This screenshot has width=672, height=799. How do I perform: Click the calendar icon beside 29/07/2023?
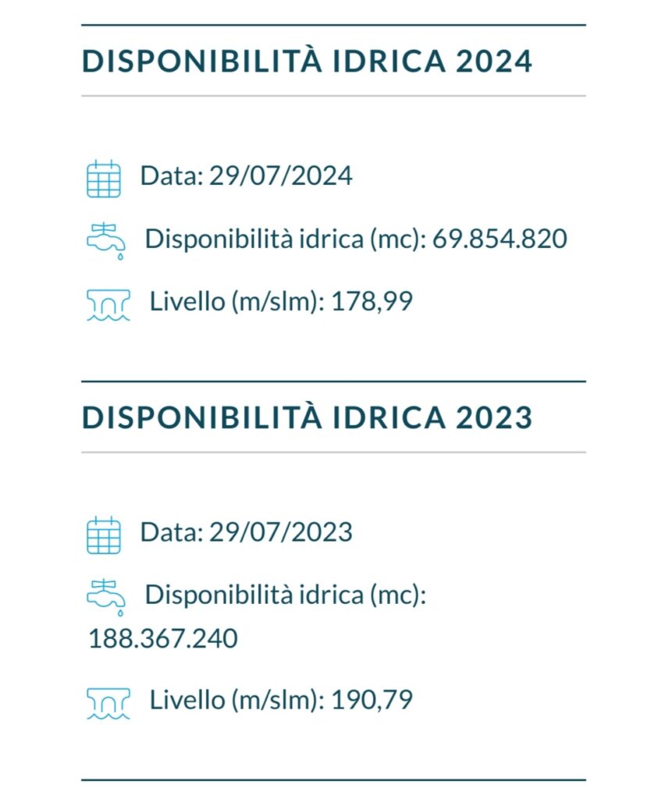click(x=104, y=534)
